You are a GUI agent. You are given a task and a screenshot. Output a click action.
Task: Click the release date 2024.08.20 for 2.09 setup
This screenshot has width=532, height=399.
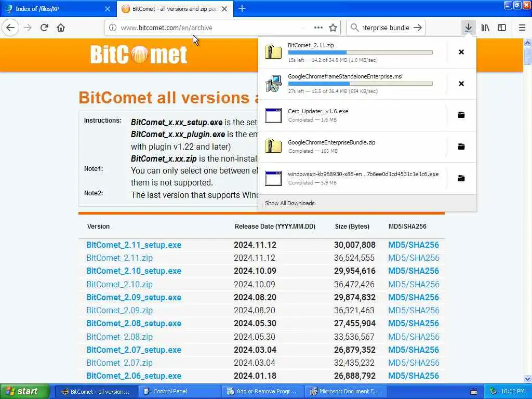point(255,297)
